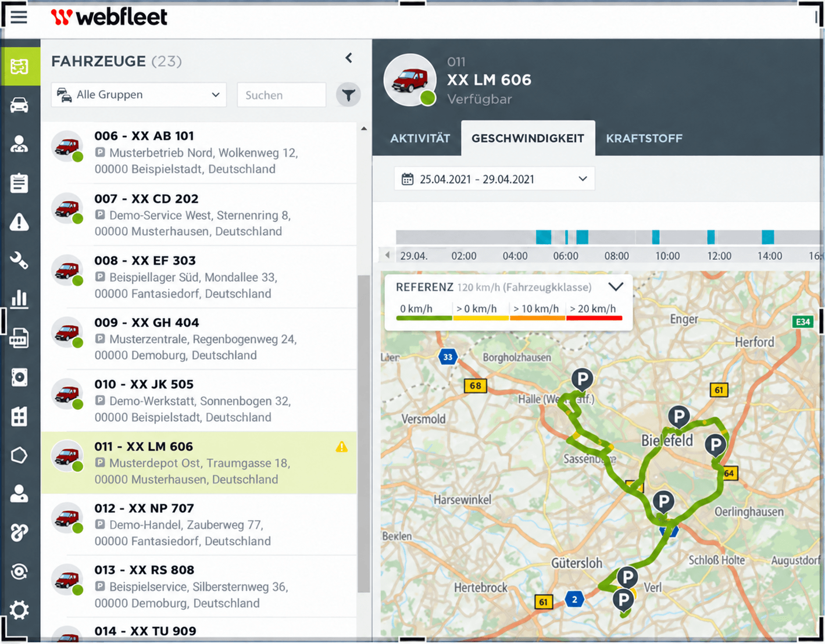Open the map view sidebar icon
Viewport: 825px width, 644px height.
click(x=20, y=66)
